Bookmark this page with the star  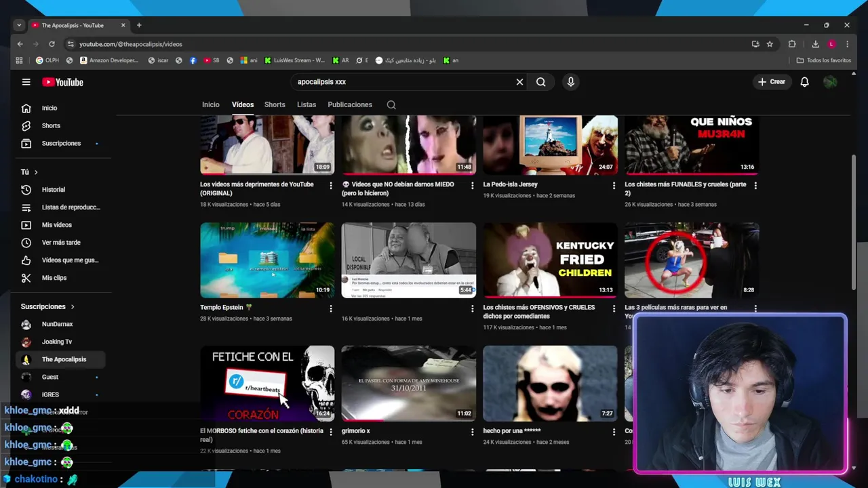[x=770, y=44]
